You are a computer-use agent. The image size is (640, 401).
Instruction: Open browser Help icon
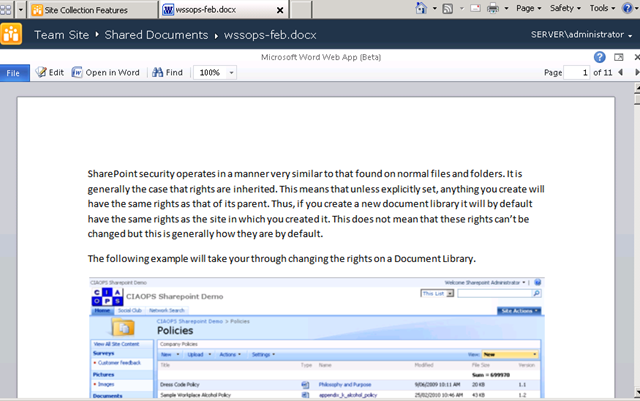(627, 8)
